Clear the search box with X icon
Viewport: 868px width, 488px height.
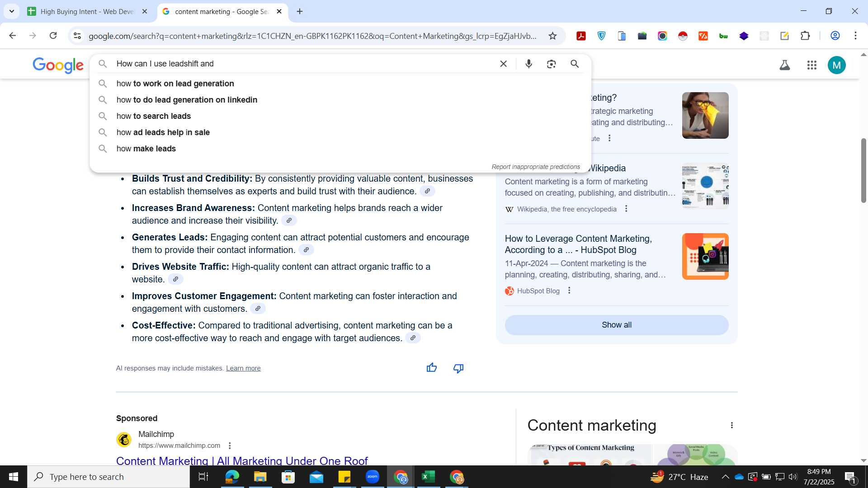(x=503, y=64)
